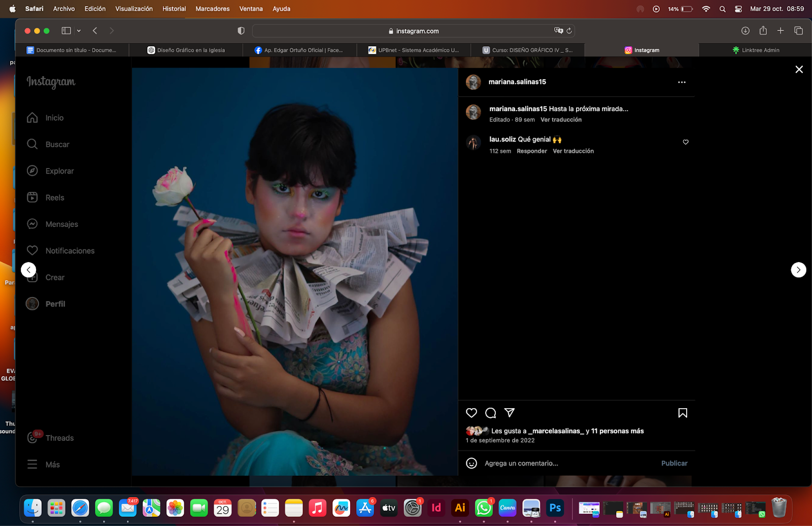The width and height of the screenshot is (812, 526).
Task: Open the Wi-Fi menu in the menu bar
Action: coord(706,9)
